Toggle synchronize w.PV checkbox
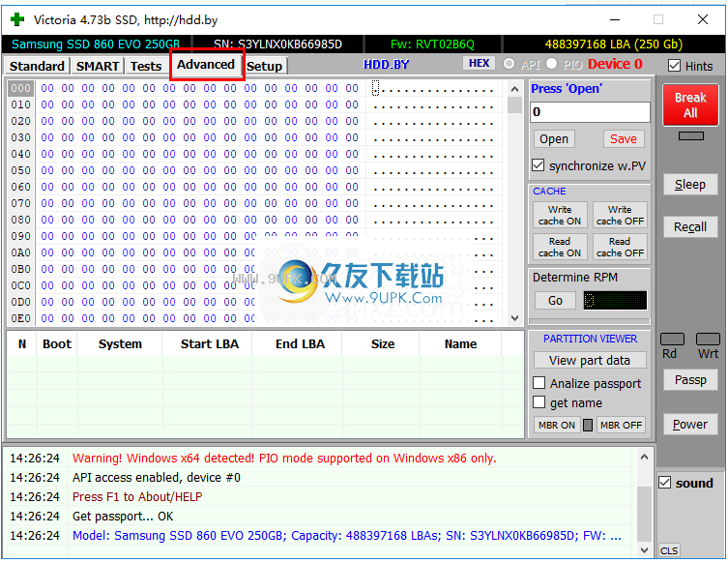This screenshot has width=728, height=563. [x=539, y=164]
